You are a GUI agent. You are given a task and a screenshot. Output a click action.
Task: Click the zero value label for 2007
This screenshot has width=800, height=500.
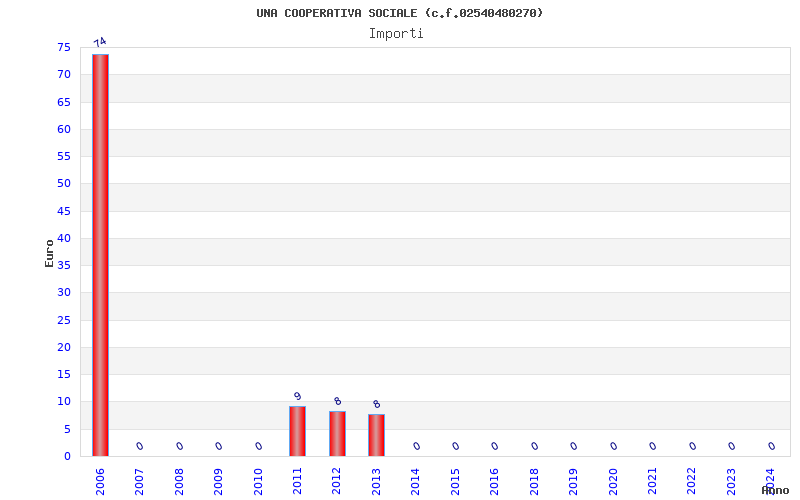140,446
